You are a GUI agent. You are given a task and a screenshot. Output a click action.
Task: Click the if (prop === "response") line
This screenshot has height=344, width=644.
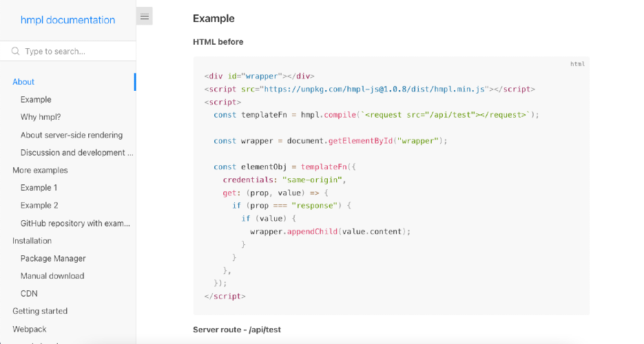tap(291, 206)
